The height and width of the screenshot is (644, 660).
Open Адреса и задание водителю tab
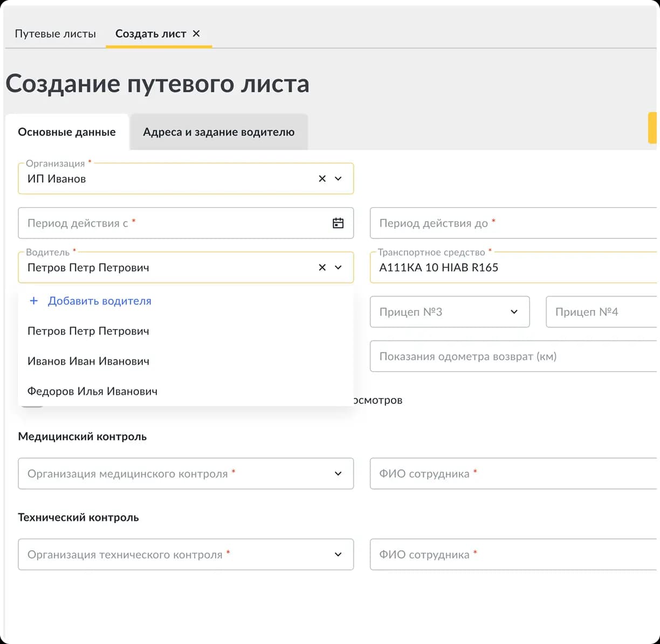pyautogui.click(x=219, y=132)
